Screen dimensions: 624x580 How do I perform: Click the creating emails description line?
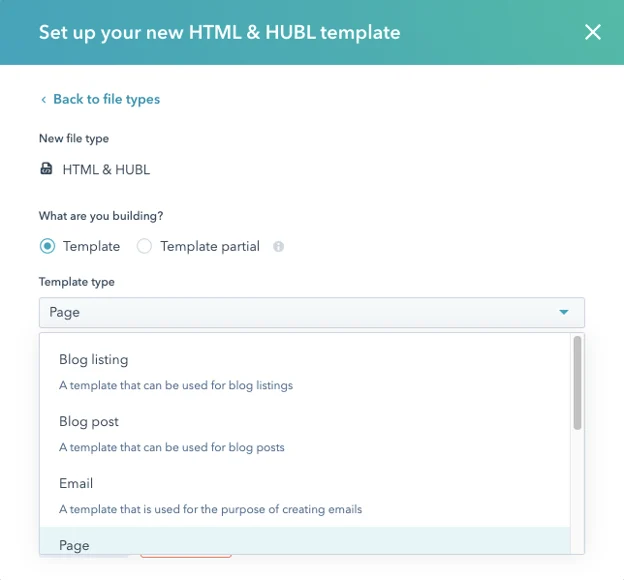click(x=211, y=509)
